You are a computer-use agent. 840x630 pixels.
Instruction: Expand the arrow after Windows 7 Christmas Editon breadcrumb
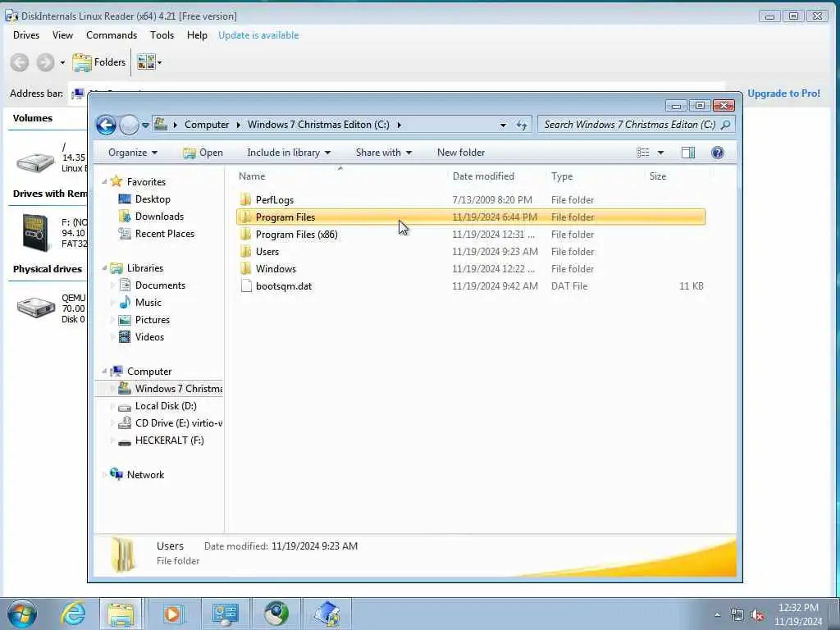(x=399, y=125)
